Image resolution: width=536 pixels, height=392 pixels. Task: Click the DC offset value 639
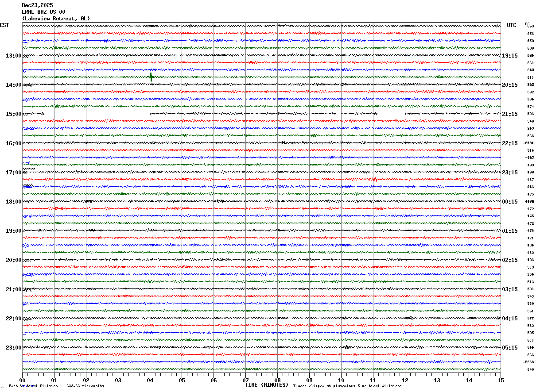pyautogui.click(x=530, y=48)
